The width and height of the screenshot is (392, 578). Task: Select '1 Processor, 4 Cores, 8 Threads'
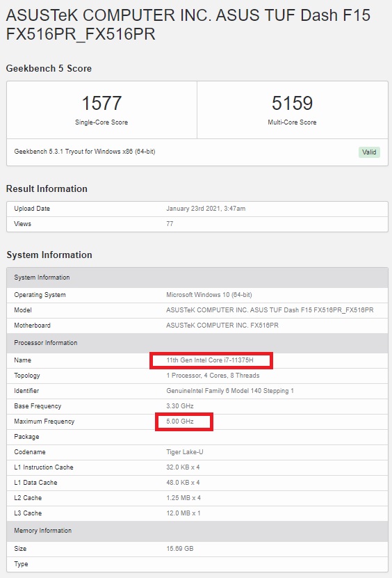[213, 376]
